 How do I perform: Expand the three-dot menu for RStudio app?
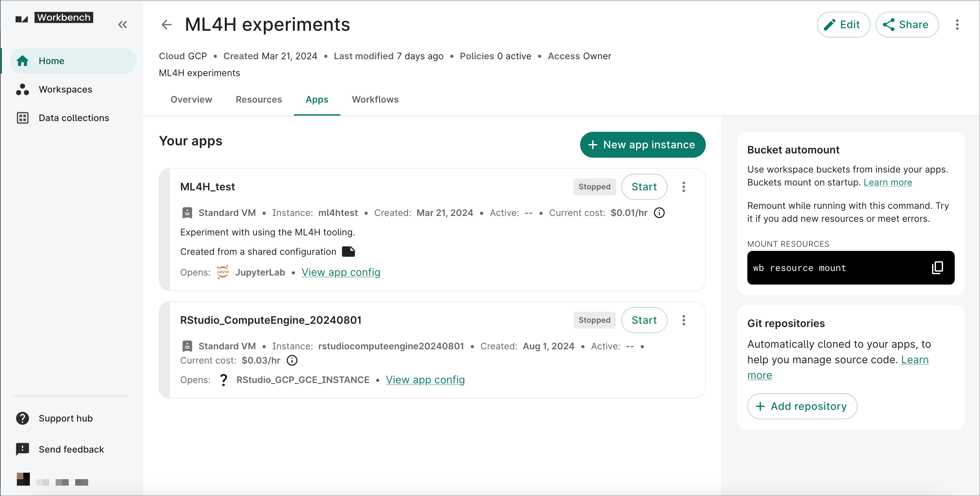point(684,320)
